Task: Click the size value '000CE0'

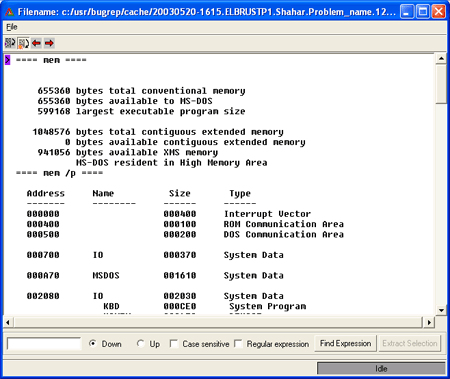Action: pos(180,306)
